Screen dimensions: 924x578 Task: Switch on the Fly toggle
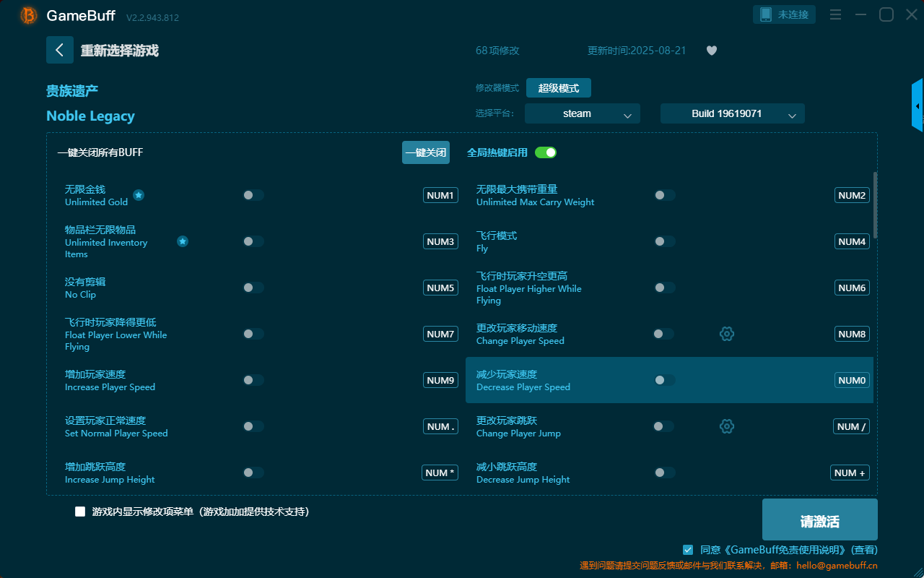pyautogui.click(x=665, y=241)
